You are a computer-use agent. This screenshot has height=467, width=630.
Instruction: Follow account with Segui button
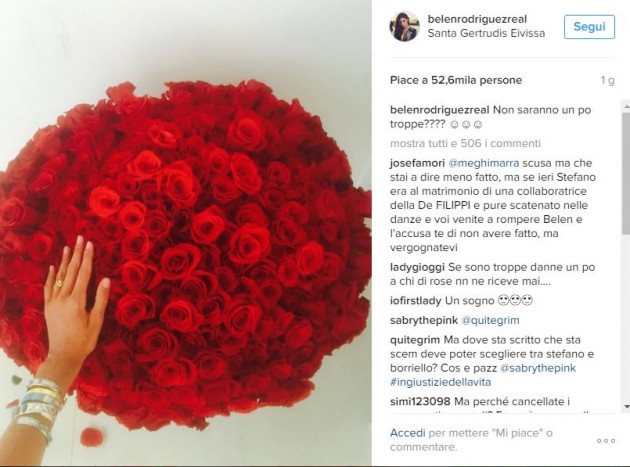coord(589,27)
